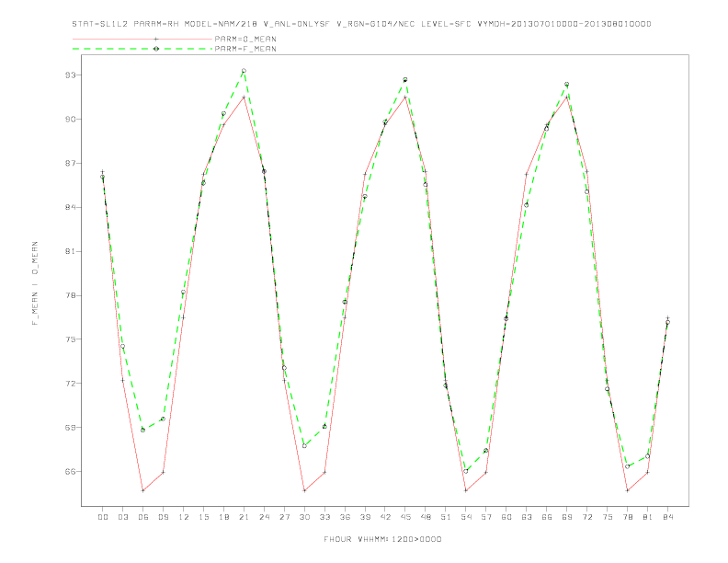Click the 45 forecast hour tick label
This screenshot has height=563, width=728.
tap(405, 517)
